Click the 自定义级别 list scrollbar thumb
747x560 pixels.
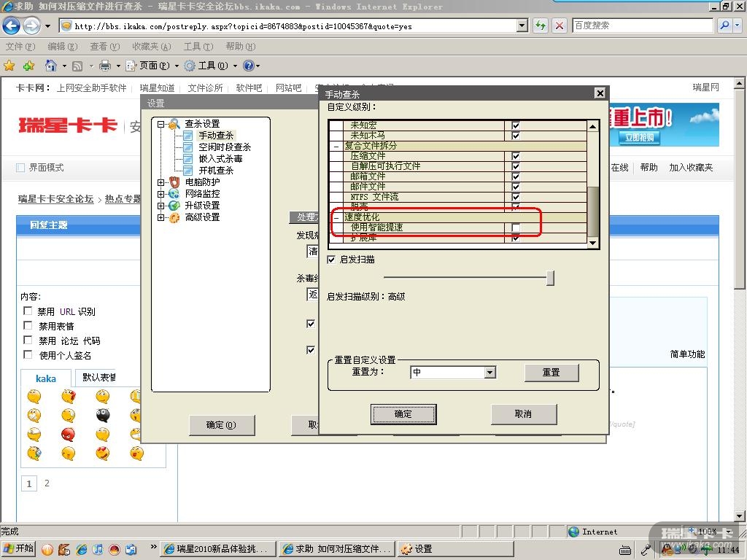coord(592,211)
